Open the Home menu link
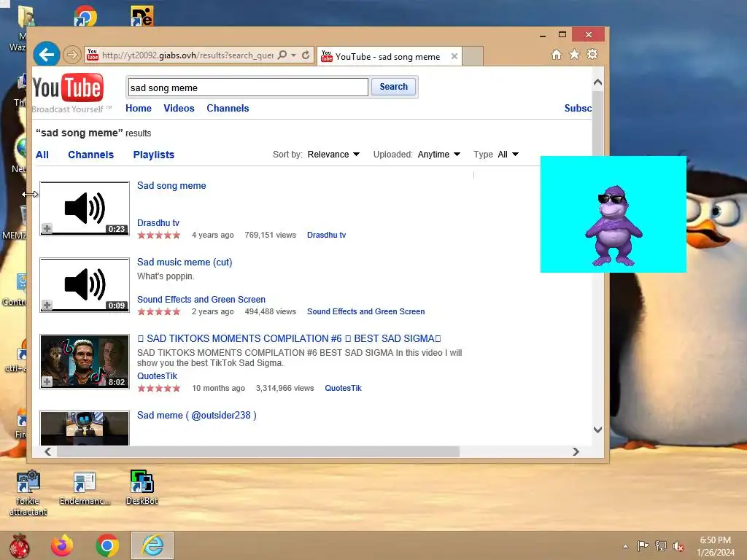 138,108
